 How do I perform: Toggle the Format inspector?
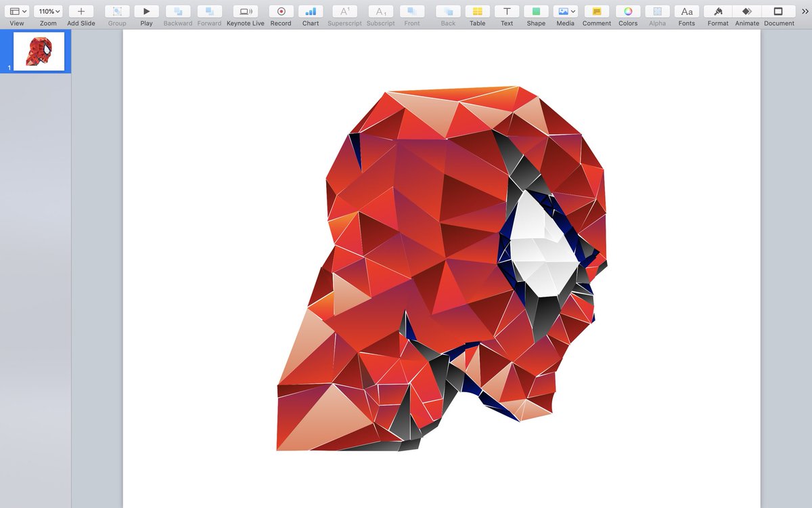718,12
